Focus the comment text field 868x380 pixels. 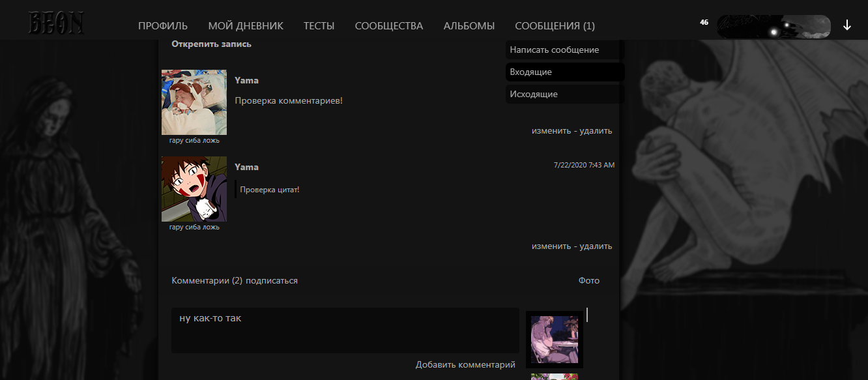coord(345,330)
